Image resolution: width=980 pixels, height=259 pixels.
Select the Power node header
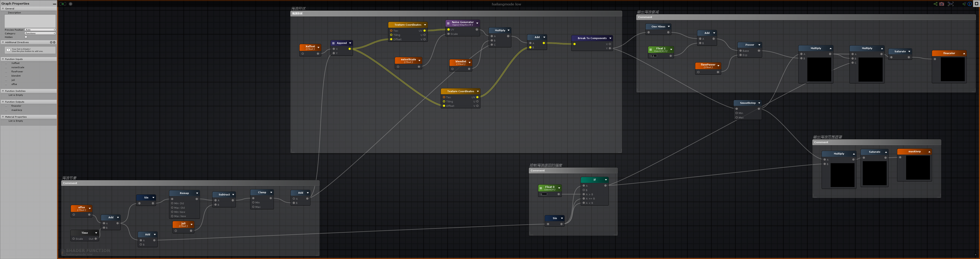click(750, 45)
